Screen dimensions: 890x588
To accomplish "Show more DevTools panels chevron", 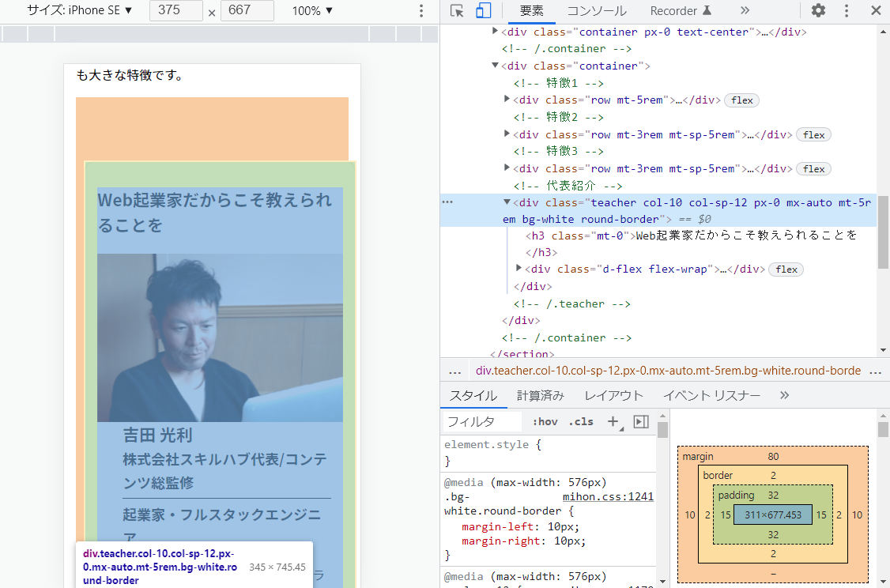I will pyautogui.click(x=745, y=11).
